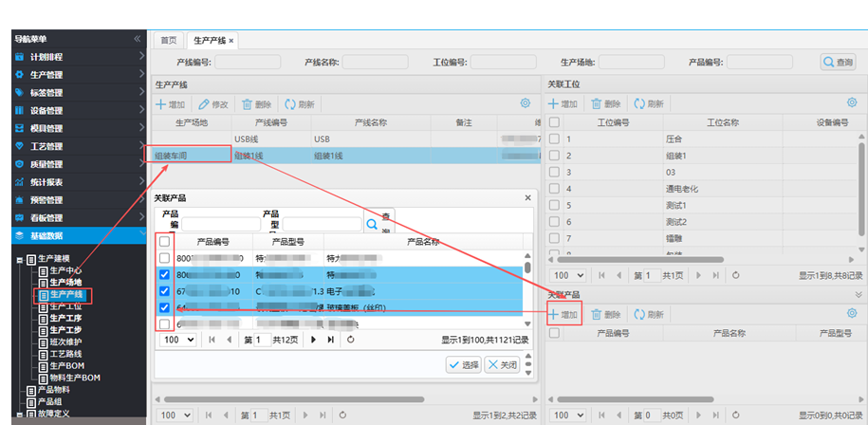The image size is (868, 425).
Task: Click the 产品编号 input in 关联产品 dialog
Action: [x=221, y=224]
